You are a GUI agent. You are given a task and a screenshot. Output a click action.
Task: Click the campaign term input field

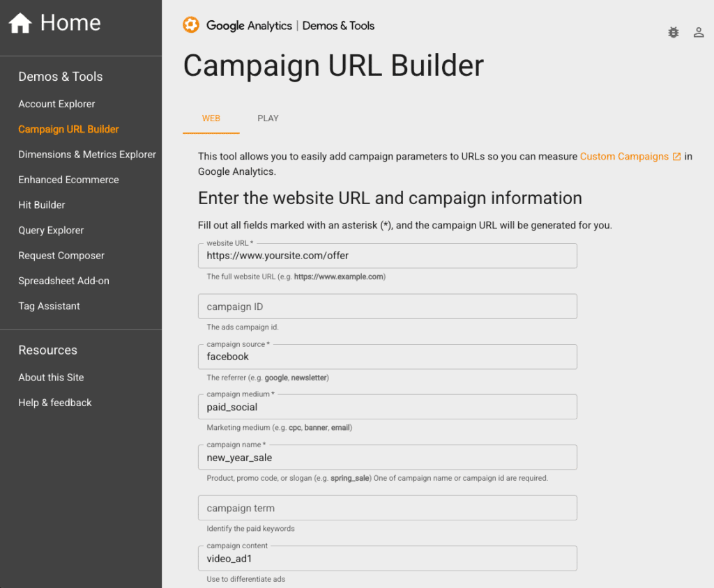[x=388, y=508]
